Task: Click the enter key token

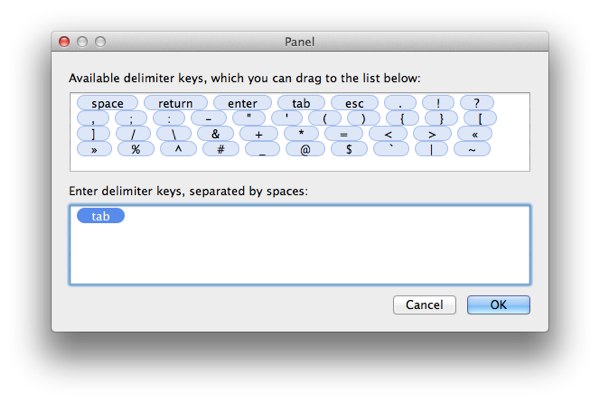Action: 242,103
